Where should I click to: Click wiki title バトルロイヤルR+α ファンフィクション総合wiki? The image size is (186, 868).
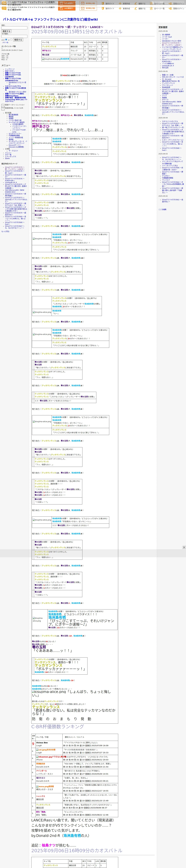[x=50, y=19]
